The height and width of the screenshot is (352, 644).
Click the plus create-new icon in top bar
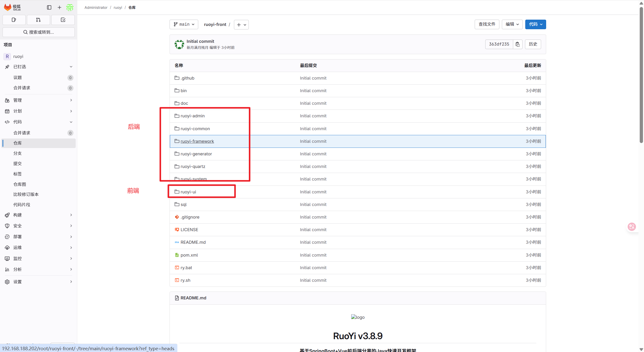tap(59, 8)
